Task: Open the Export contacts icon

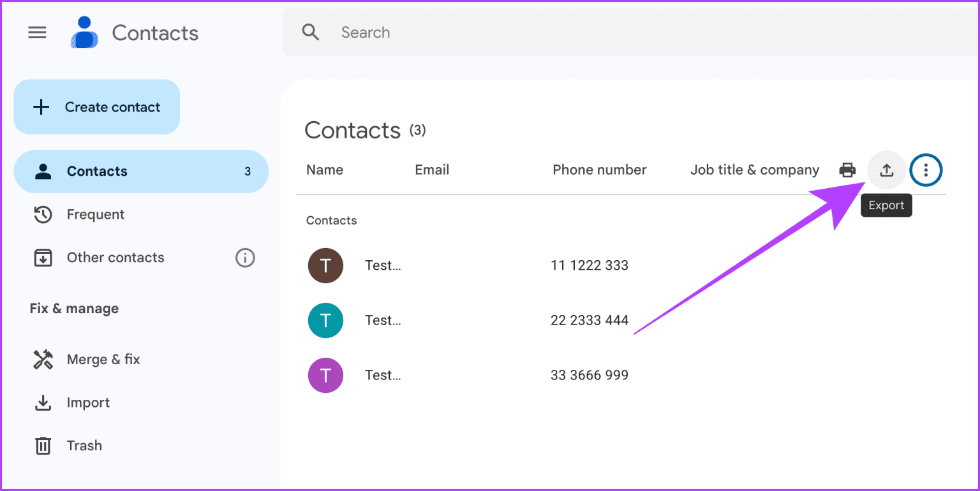Action: pyautogui.click(x=886, y=170)
